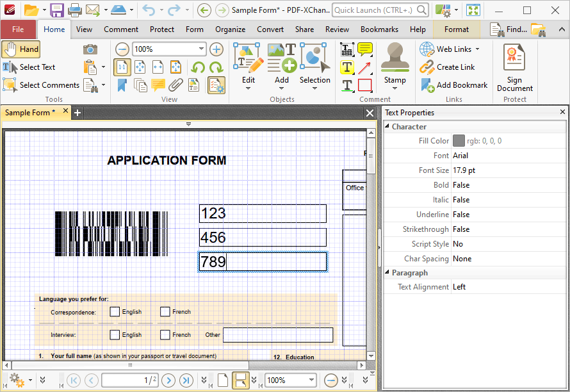The width and height of the screenshot is (570, 392).
Task: Click the Fit Width icon
Action: 158,67
